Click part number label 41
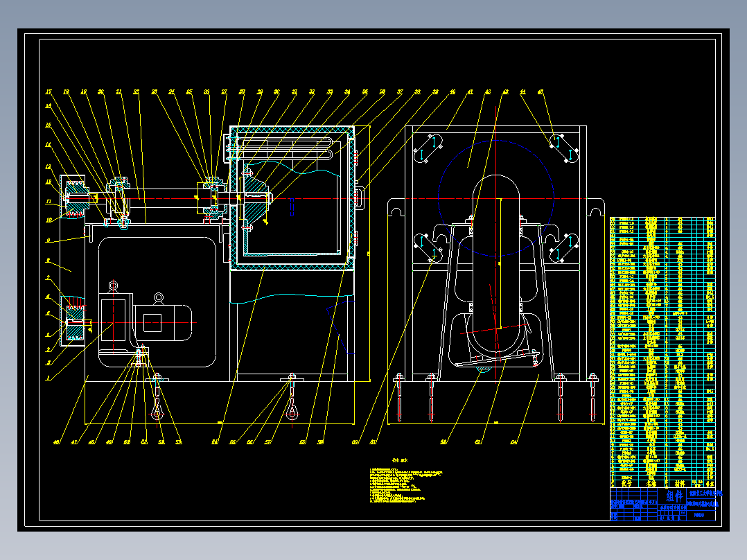The image size is (747, 560). (471, 92)
